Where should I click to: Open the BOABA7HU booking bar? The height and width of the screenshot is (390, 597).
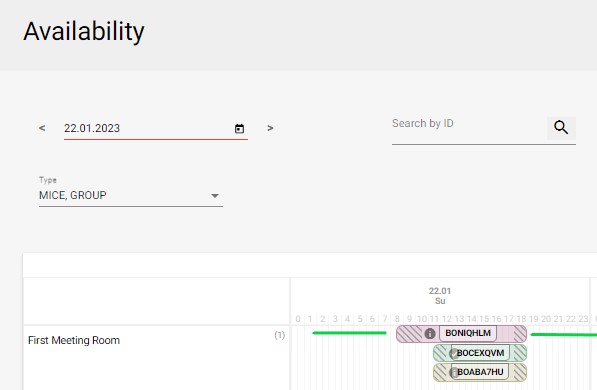coord(480,372)
